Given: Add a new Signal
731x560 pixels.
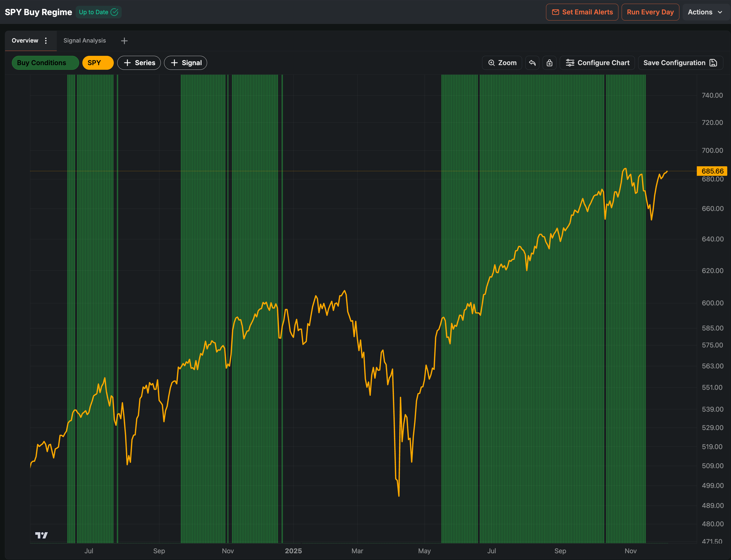Looking at the screenshot, I should pyautogui.click(x=185, y=63).
